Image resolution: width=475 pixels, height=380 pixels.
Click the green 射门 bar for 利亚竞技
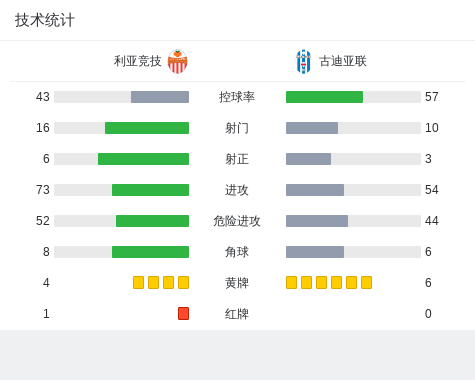147,128
